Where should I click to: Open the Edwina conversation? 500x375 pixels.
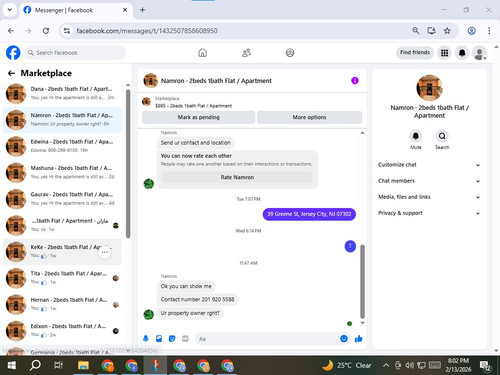coord(62,146)
